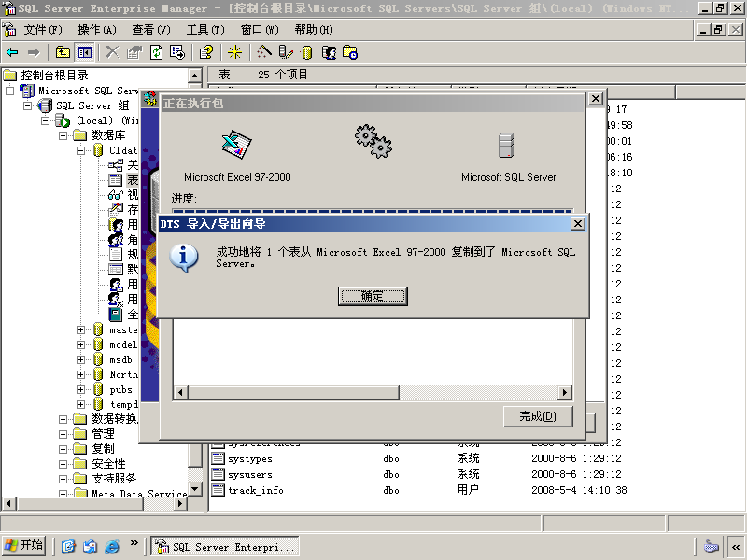Select the Rules (规) node icon
The image size is (747, 560).
[116, 255]
